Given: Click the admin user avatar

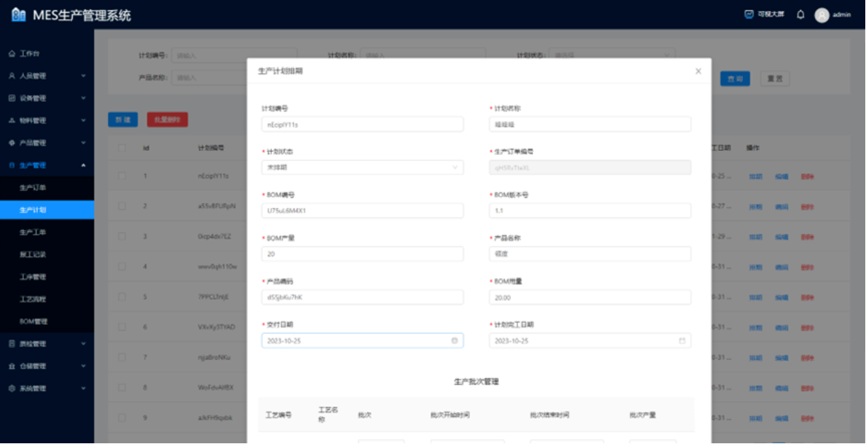Looking at the screenshot, I should [x=822, y=15].
